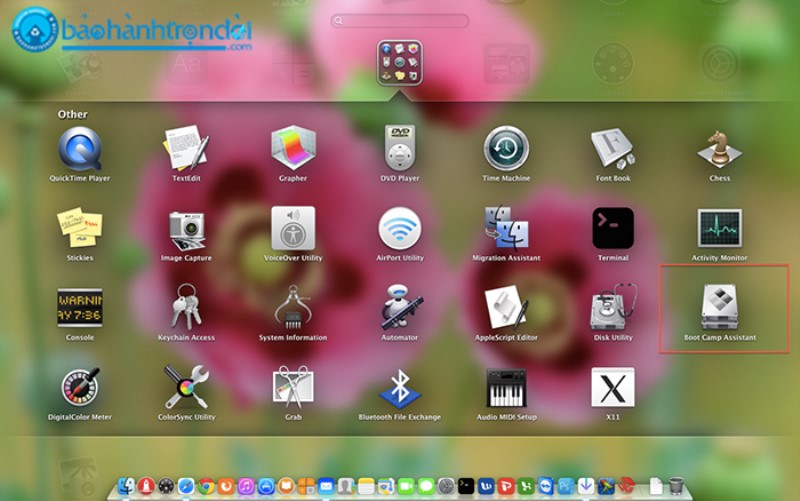Launch Photoshop from the Dock
Viewport: 800px width, 501px height.
tap(566, 486)
